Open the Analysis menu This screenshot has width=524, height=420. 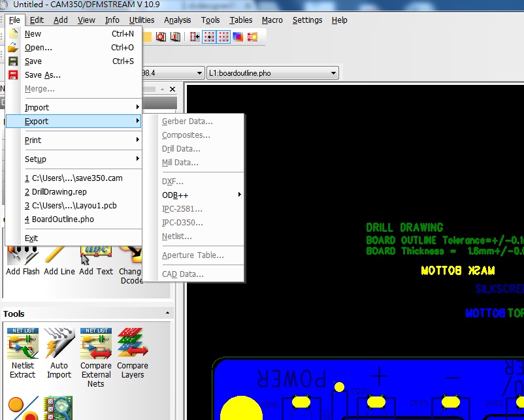(x=178, y=20)
